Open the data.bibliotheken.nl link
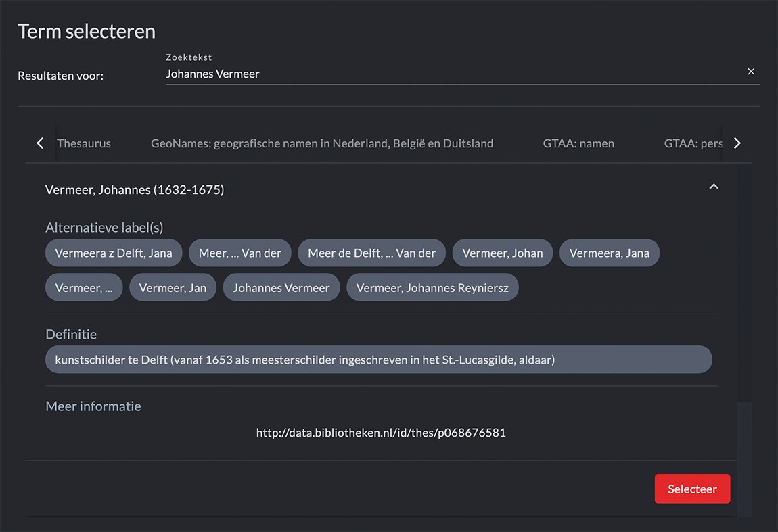The width and height of the screenshot is (778, 532). [x=381, y=433]
